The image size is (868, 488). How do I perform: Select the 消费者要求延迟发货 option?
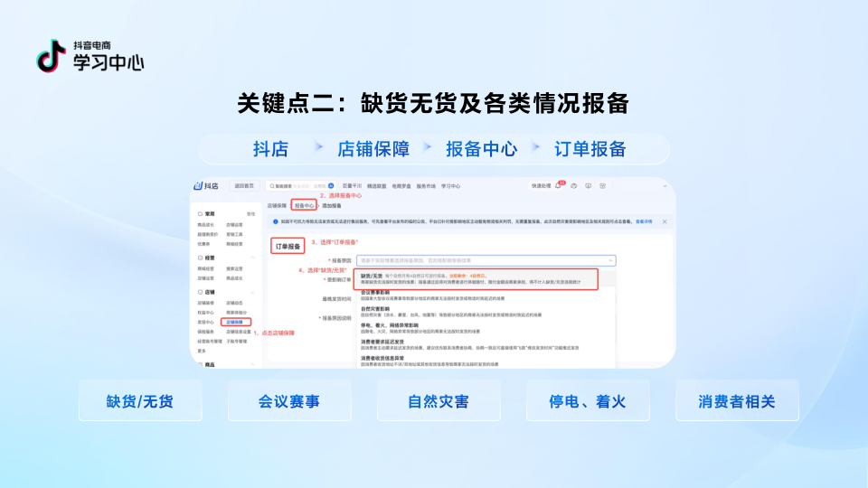click(486, 344)
